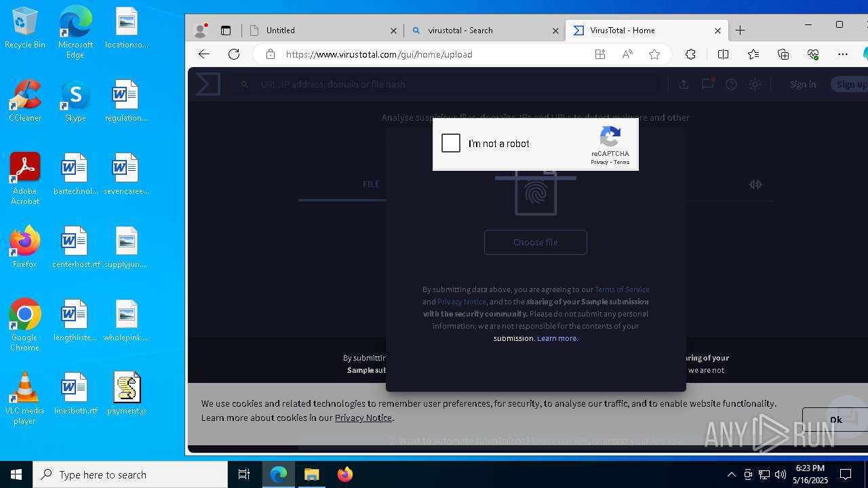Open Browser essentials

[813, 54]
